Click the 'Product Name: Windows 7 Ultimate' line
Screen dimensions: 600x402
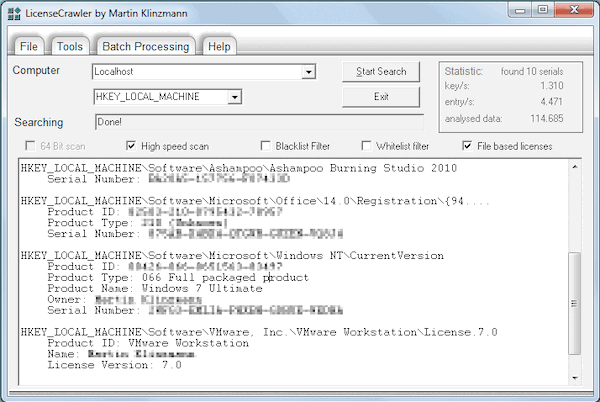pos(155,288)
